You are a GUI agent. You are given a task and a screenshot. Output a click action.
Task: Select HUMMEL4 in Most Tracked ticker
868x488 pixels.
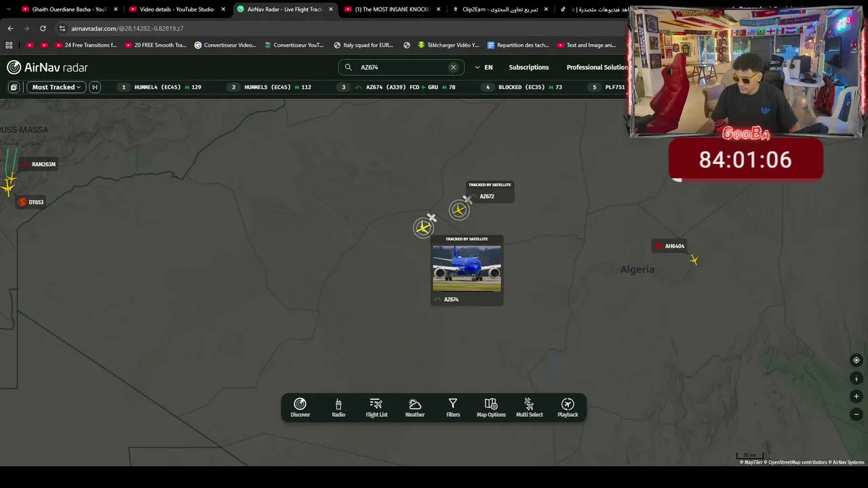click(161, 87)
